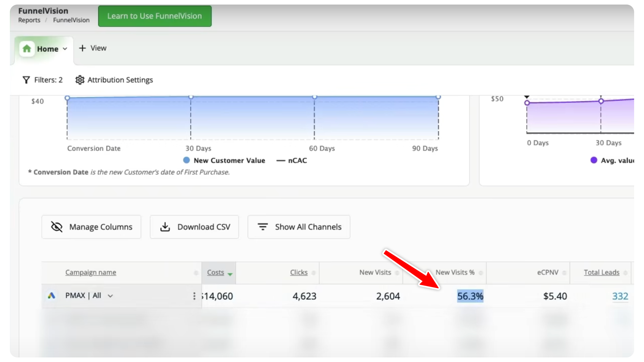Click the Google Ads logo in the PMAX row
The height and width of the screenshot is (362, 644).
(x=51, y=296)
